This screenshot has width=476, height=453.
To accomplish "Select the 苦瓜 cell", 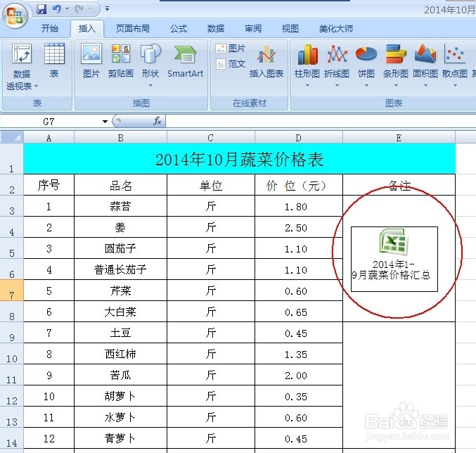I will pyautogui.click(x=120, y=375).
